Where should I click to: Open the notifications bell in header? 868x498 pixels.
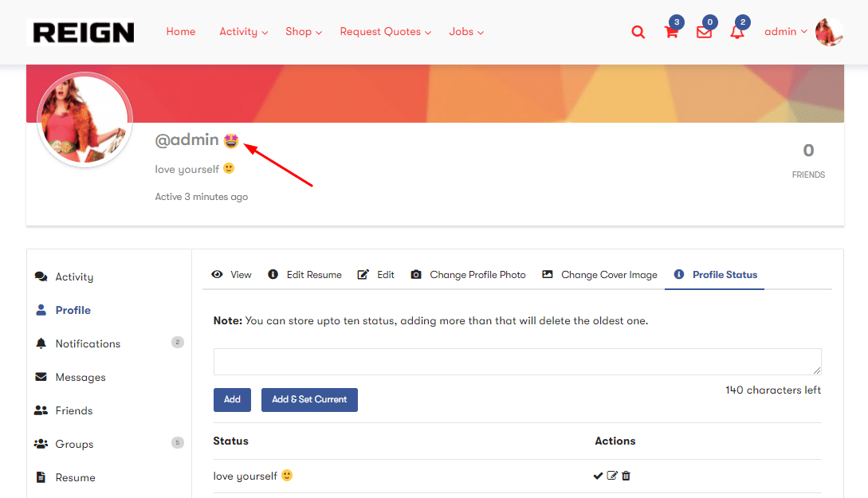(x=736, y=32)
